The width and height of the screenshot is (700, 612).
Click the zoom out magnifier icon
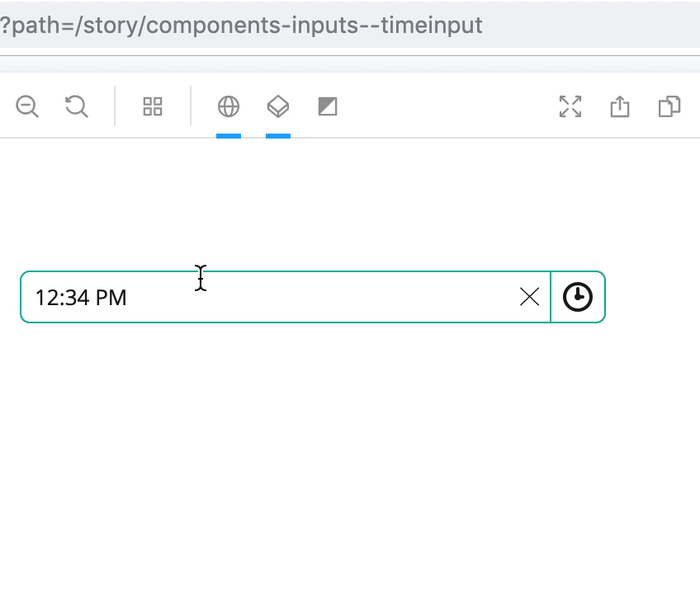tap(27, 106)
